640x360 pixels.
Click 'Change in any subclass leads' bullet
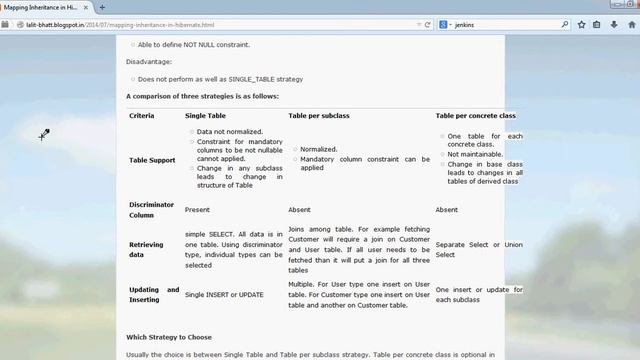click(240, 177)
